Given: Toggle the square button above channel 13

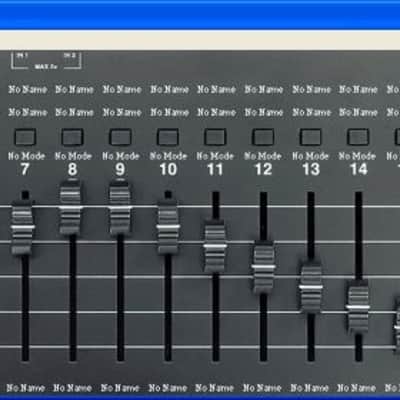Looking at the screenshot, I should pyautogui.click(x=311, y=137).
